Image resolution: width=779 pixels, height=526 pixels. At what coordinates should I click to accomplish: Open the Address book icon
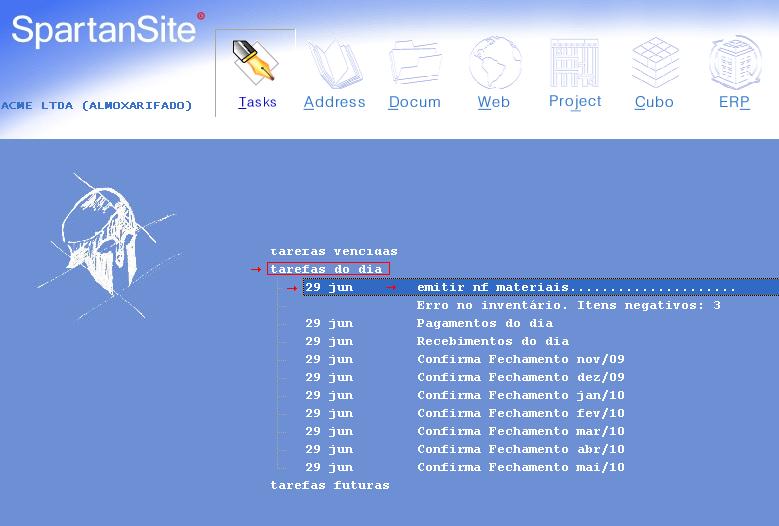[x=334, y=62]
